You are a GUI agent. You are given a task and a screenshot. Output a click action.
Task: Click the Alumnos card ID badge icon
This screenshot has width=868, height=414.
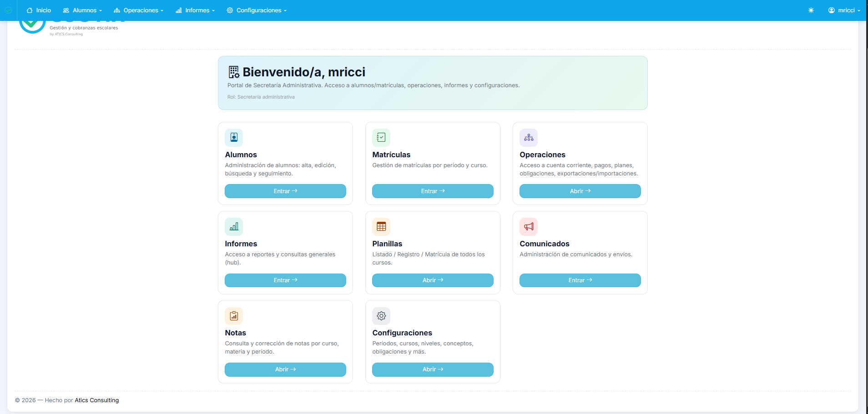coord(234,137)
